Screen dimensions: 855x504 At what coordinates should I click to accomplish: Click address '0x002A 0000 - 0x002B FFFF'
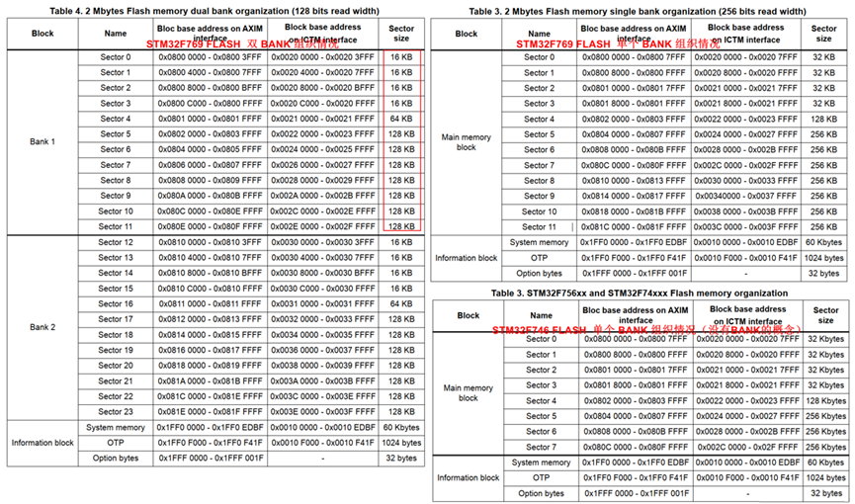(323, 196)
